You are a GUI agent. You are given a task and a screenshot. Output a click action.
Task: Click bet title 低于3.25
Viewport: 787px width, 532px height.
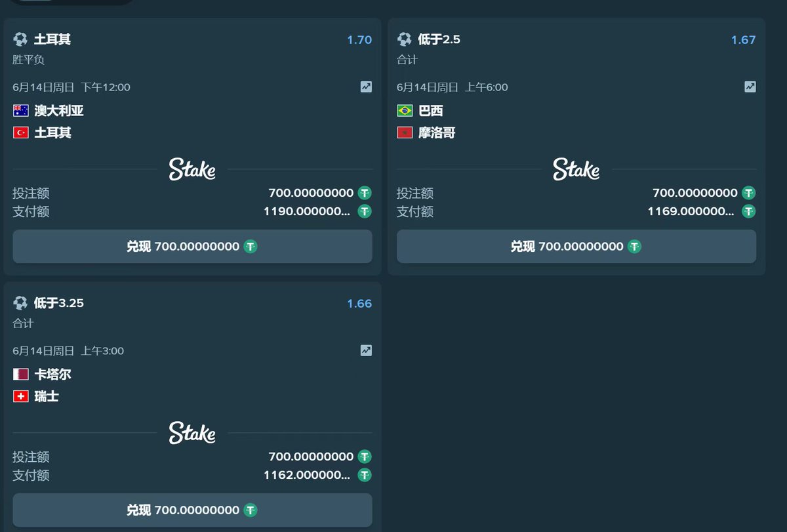point(58,303)
